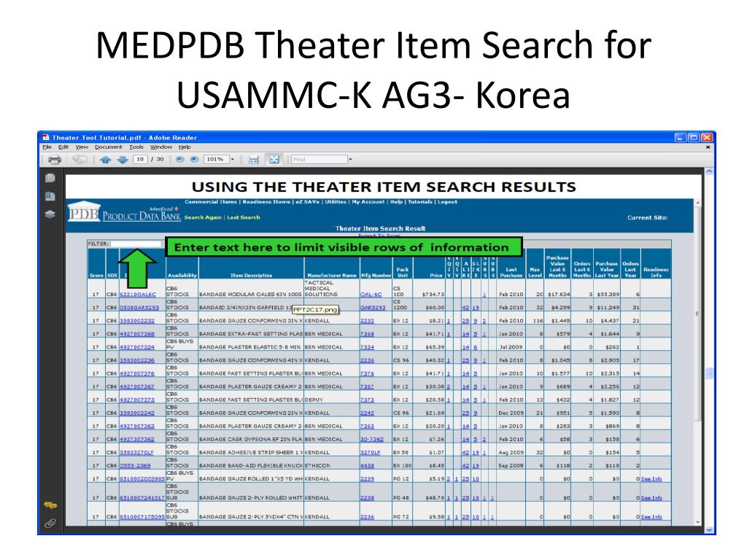Viewport: 747px width, 560px height.
Task: Open item link 4927007324
Action: click(x=136, y=347)
